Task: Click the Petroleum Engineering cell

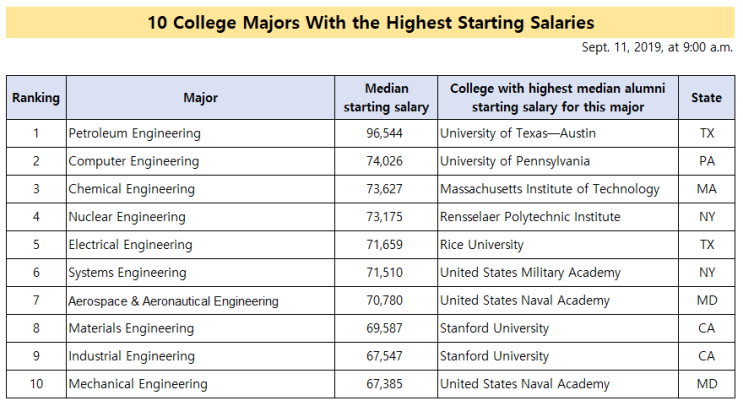Action: [x=200, y=134]
